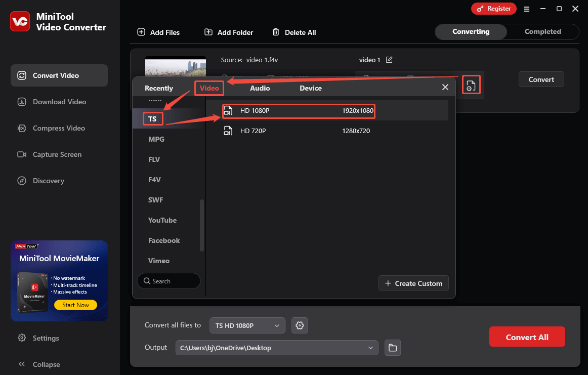Click the video 1 thumbnail preview
588x375 pixels.
[x=176, y=67]
